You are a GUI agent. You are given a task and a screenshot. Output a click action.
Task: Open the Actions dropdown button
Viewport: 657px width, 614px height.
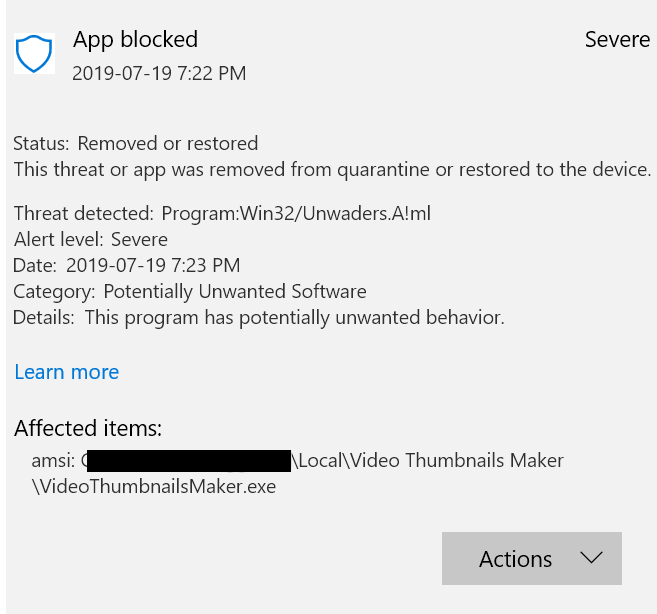pos(532,558)
